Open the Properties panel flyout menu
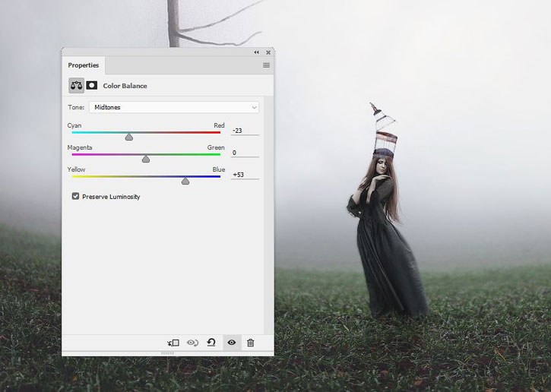The image size is (551, 392). pyautogui.click(x=266, y=65)
